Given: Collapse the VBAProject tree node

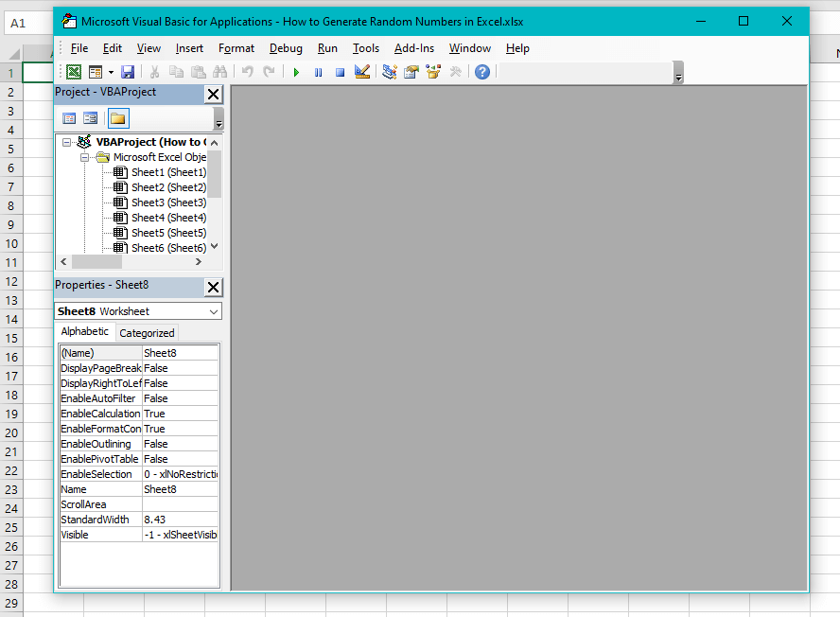Looking at the screenshot, I should 67,141.
